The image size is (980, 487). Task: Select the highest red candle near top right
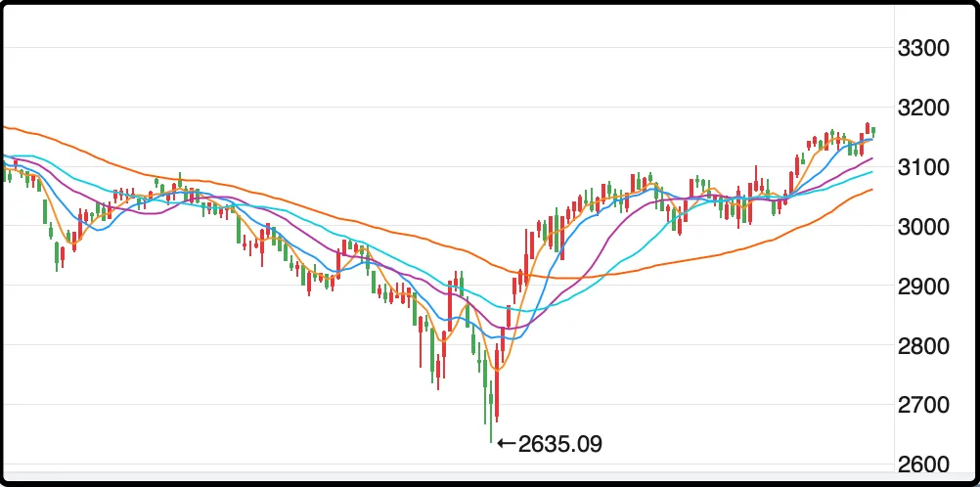(x=867, y=127)
